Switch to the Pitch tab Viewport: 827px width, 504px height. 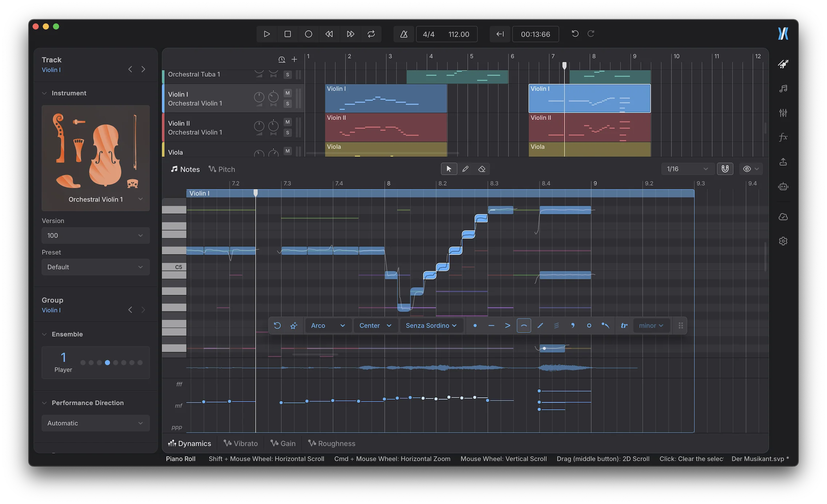222,169
